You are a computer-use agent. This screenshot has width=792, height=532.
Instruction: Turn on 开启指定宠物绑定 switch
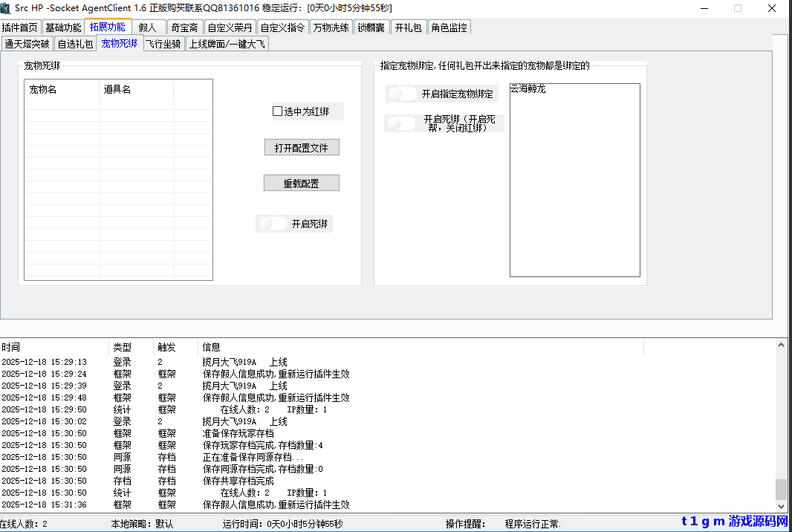pyautogui.click(x=402, y=94)
